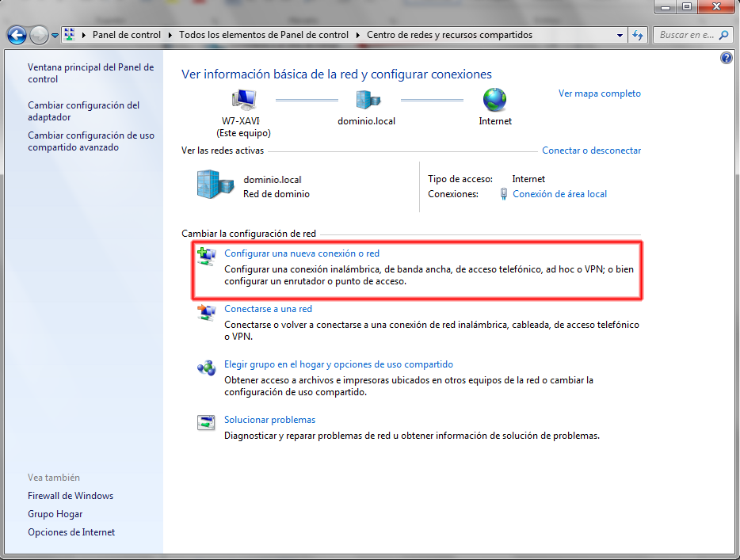Click the 'Vea también' label
Viewport: 740px width, 560px height.
(x=54, y=478)
